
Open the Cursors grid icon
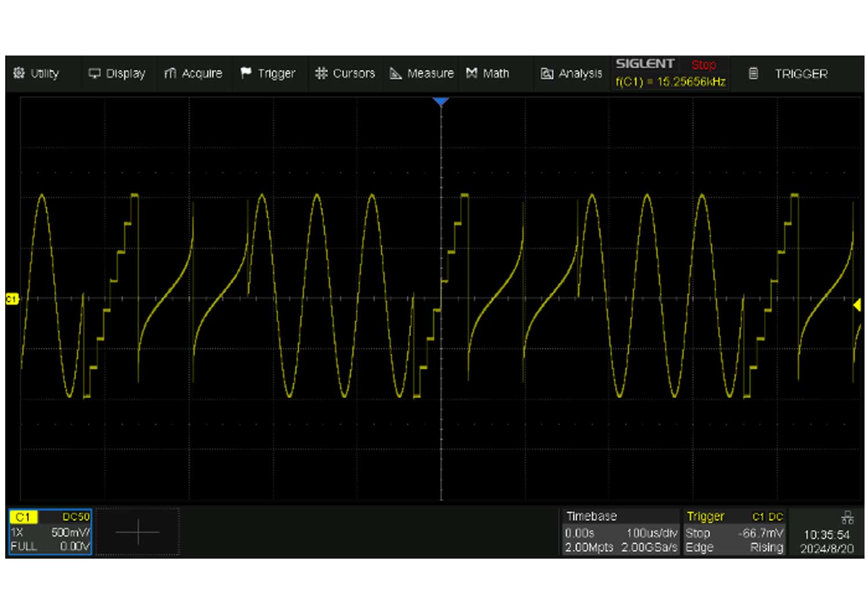[x=321, y=73]
